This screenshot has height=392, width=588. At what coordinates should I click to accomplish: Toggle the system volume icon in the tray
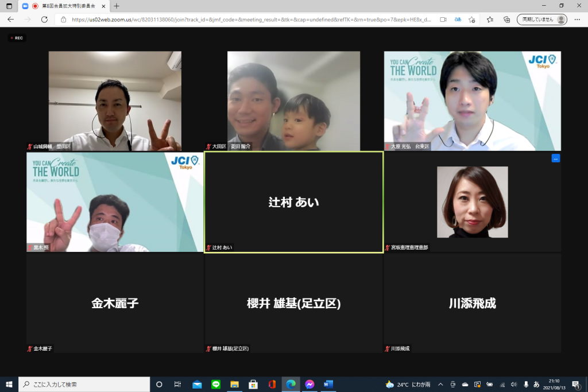(513, 385)
